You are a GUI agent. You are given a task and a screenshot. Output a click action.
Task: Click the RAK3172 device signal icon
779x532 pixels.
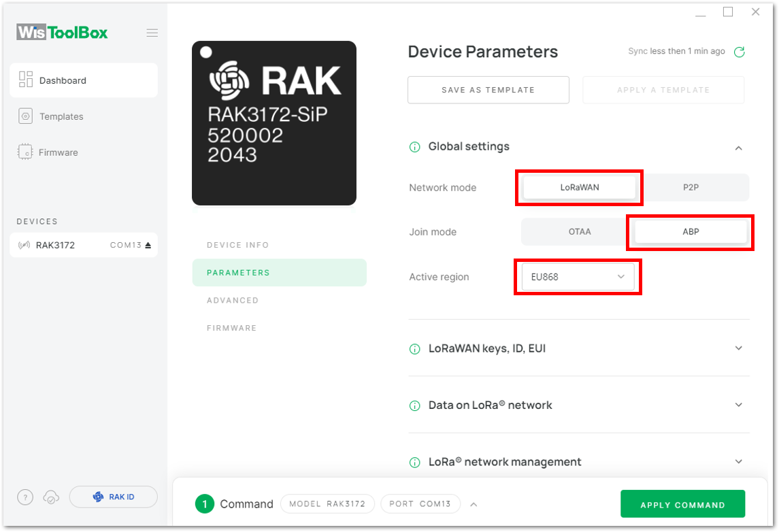click(24, 245)
